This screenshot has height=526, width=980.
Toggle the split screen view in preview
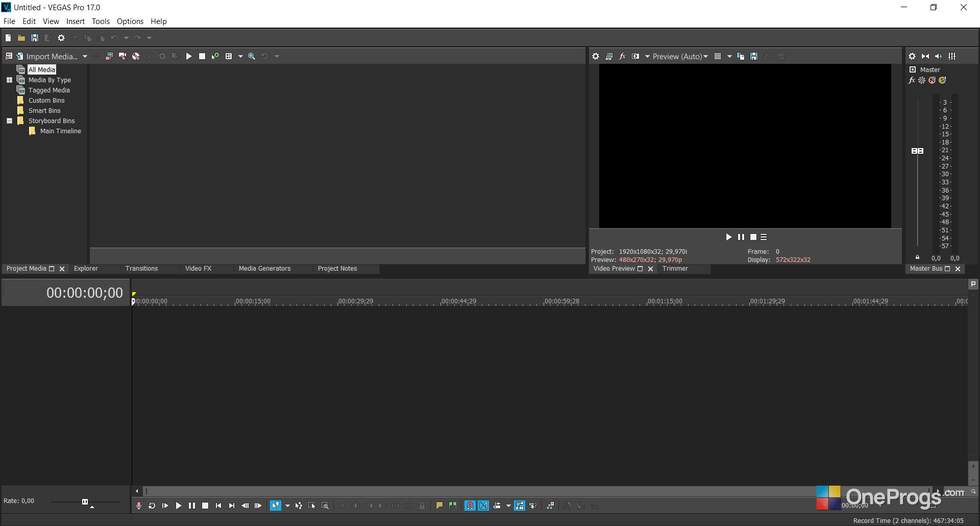[x=635, y=56]
